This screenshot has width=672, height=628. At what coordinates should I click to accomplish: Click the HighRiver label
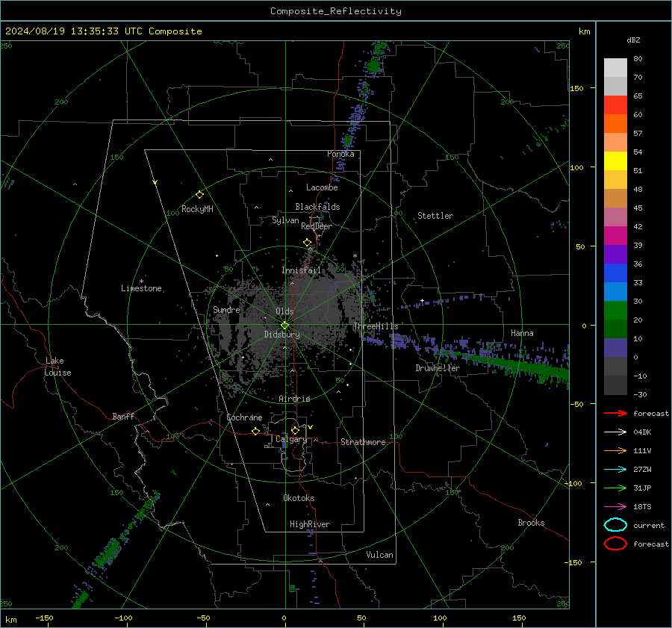click(x=310, y=524)
